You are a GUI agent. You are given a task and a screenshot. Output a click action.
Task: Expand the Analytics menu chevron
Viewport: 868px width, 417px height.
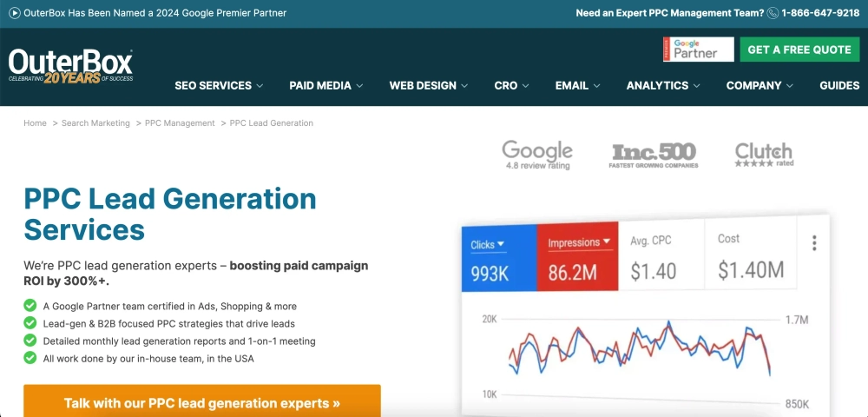[x=696, y=86]
